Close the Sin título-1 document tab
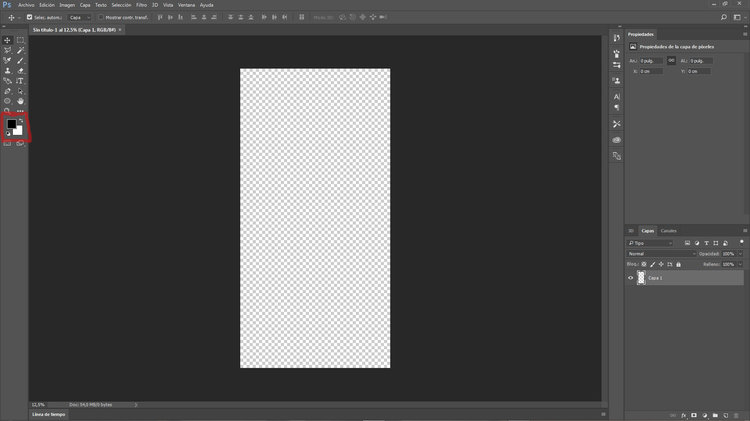This screenshot has width=750, height=421. point(120,30)
